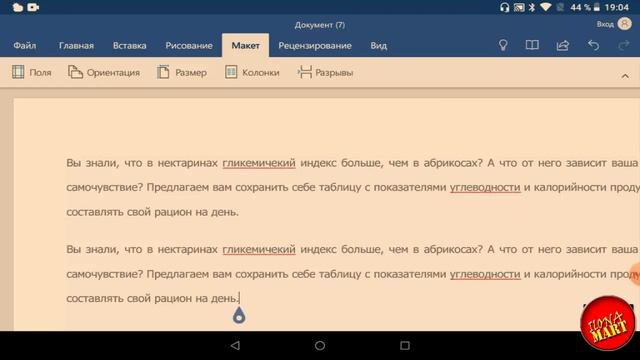Open the Колонки columns option

[x=252, y=72]
